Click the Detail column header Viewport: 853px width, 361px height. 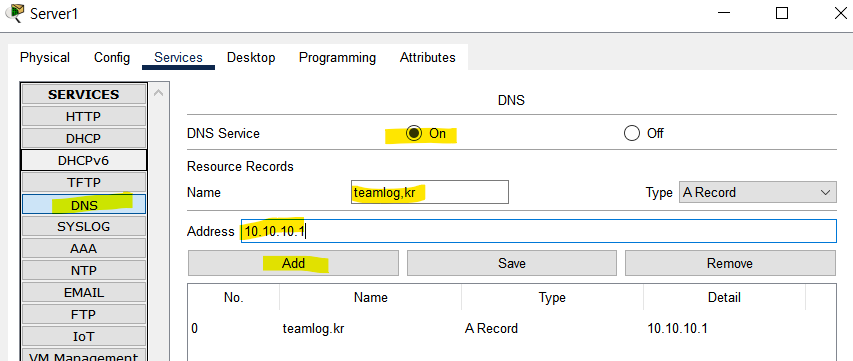pos(724,297)
